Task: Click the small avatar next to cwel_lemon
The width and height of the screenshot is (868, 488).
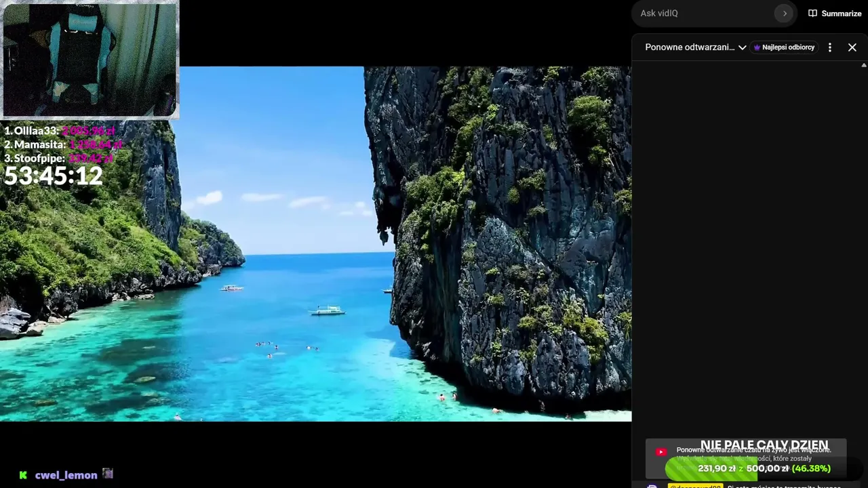Action: [108, 474]
